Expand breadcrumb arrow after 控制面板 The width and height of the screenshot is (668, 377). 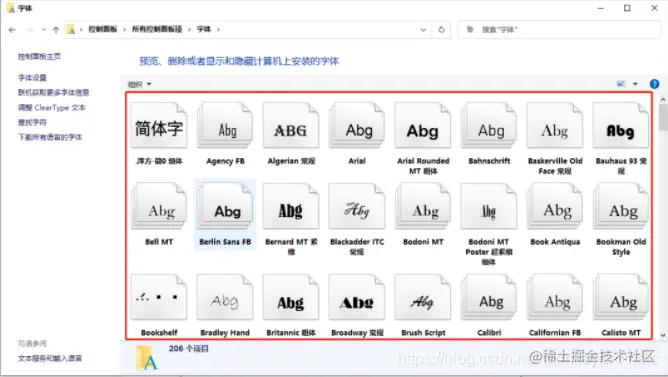124,30
